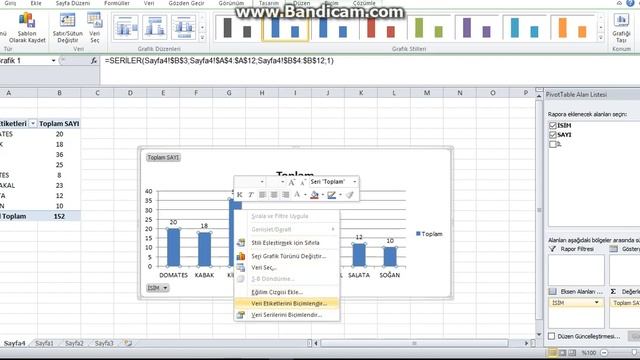This screenshot has width=640, height=360.
Task: Click Grafiği Taşı icon
Action: click(621, 28)
